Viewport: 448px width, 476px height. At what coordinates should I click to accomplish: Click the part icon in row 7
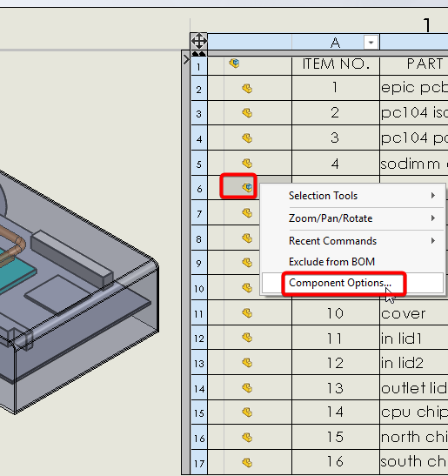pyautogui.click(x=247, y=213)
